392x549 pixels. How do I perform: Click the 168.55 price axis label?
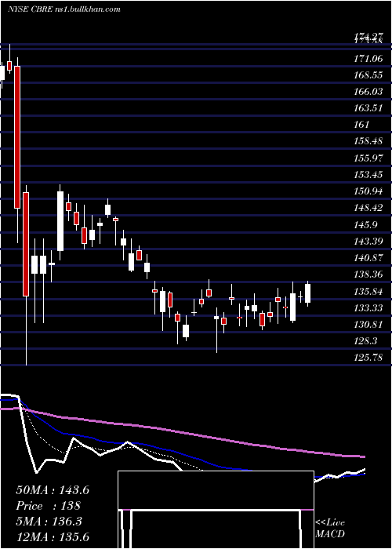[x=368, y=75]
